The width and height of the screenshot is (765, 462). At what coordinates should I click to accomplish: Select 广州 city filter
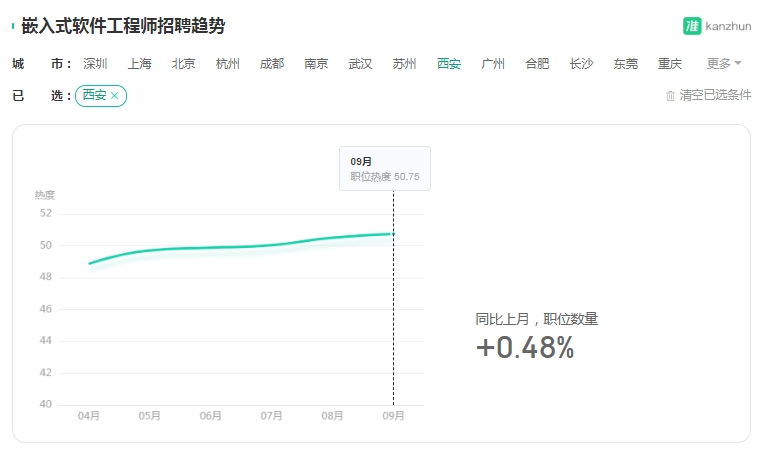click(493, 64)
